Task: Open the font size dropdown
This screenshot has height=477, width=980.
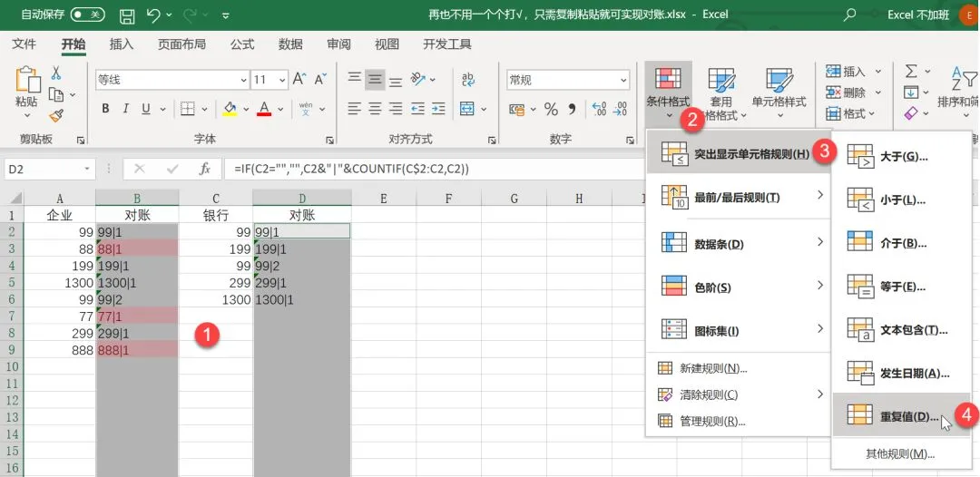Action: click(282, 80)
